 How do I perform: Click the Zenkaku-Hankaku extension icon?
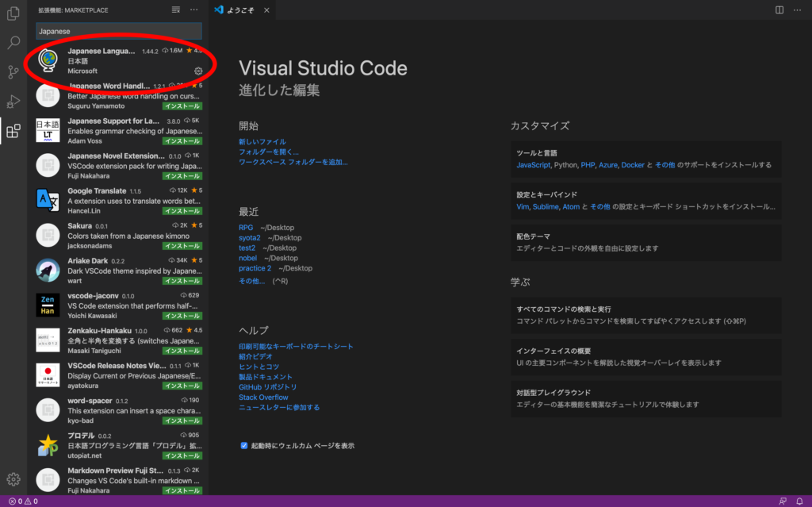coord(48,340)
